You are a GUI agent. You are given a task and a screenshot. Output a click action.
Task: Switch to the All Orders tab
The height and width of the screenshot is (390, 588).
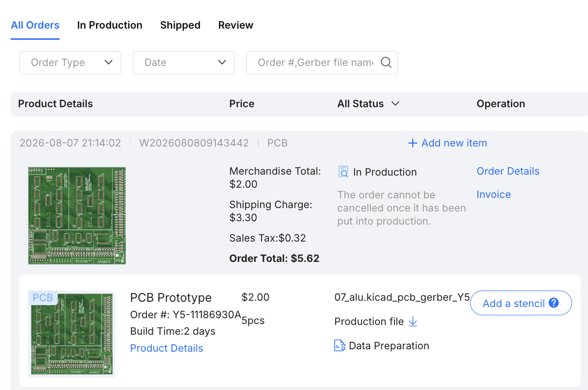(35, 25)
